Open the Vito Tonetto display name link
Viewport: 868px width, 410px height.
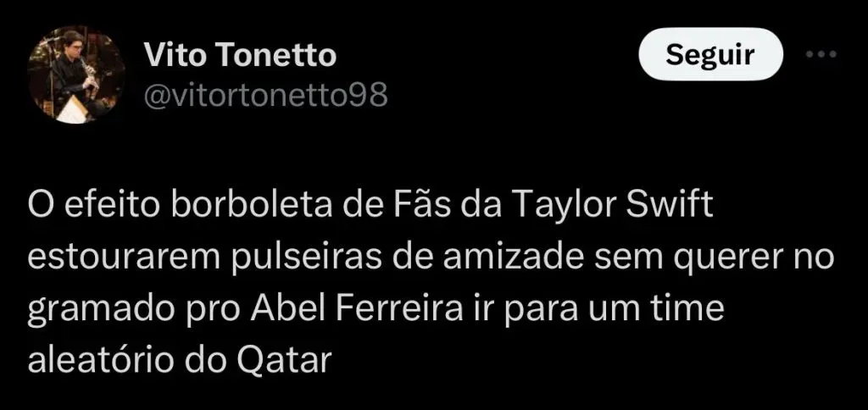click(x=241, y=56)
